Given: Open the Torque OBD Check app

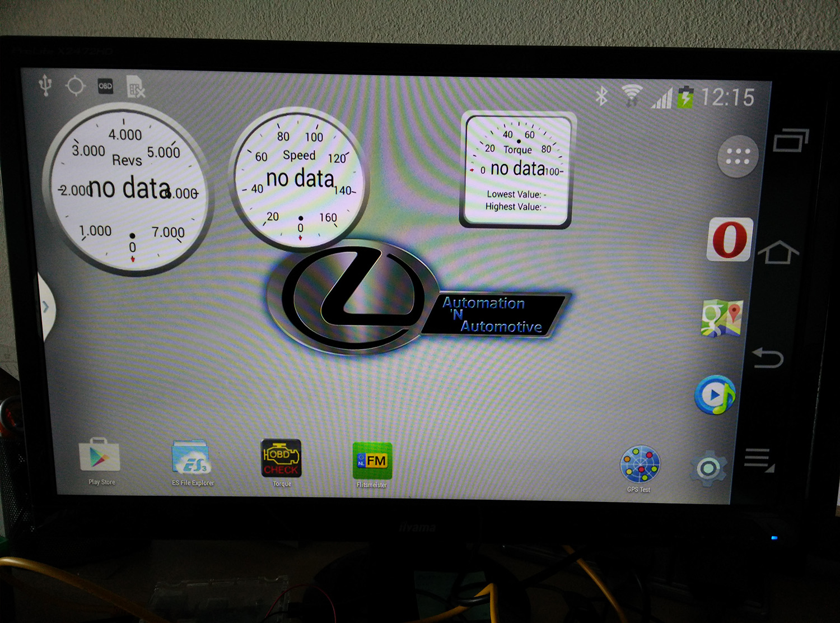Looking at the screenshot, I should [x=281, y=458].
